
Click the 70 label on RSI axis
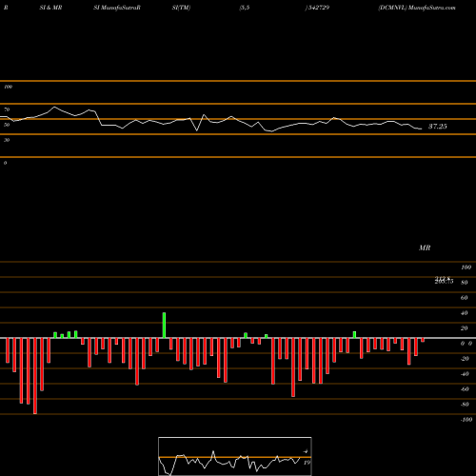click(7, 109)
